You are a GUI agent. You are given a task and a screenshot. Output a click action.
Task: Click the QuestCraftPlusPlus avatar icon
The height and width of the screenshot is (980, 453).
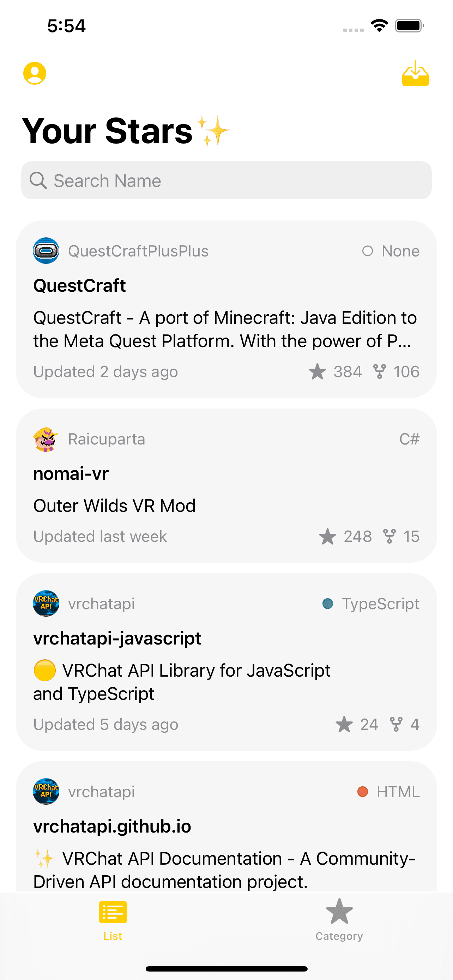coord(46,251)
